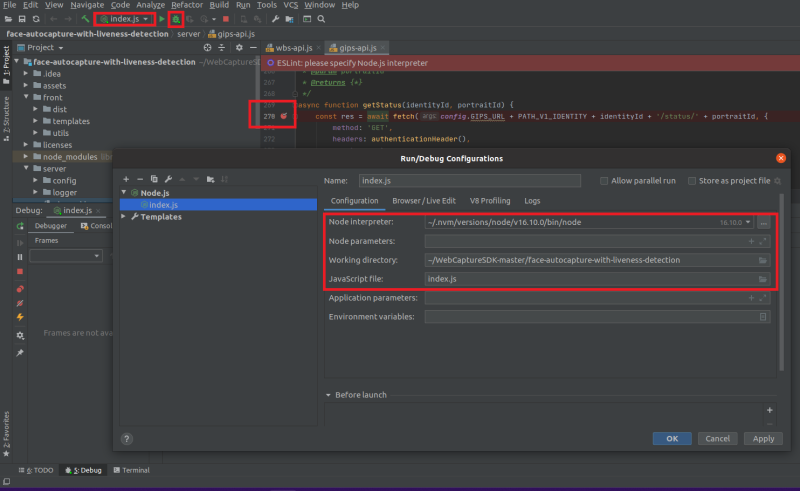Click the red Stop button in toolbar
Screen dimensions: 800x491
coord(226,19)
